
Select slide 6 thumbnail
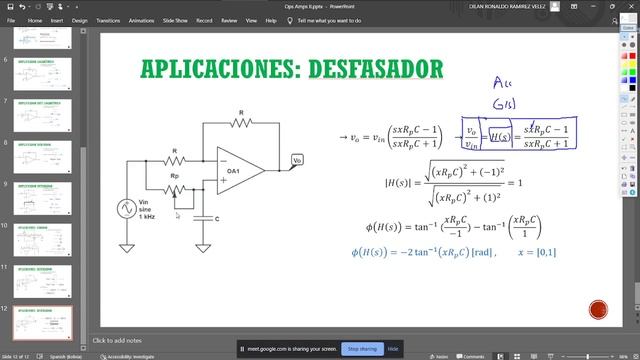42,74
